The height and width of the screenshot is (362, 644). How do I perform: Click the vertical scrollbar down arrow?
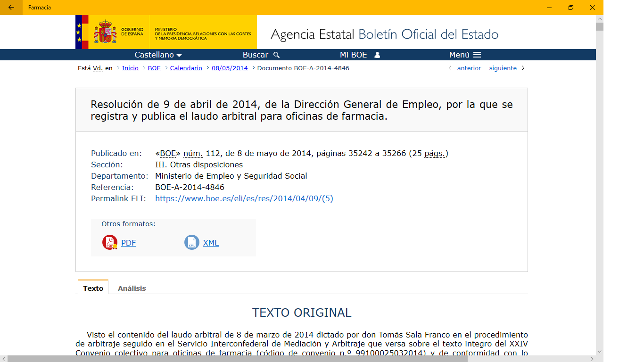[600, 351]
